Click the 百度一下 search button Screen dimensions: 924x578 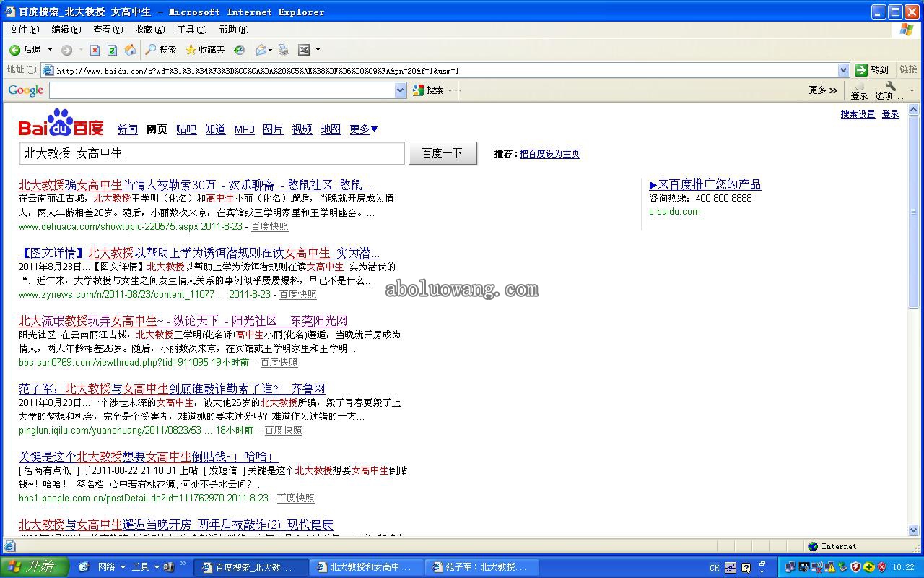[443, 153]
